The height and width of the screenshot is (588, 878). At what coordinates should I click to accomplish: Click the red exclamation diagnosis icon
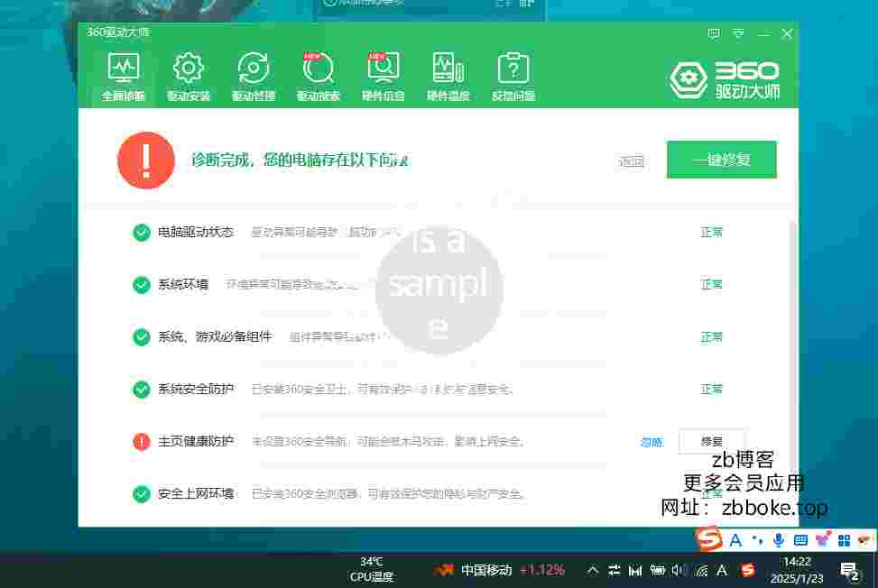tap(146, 161)
